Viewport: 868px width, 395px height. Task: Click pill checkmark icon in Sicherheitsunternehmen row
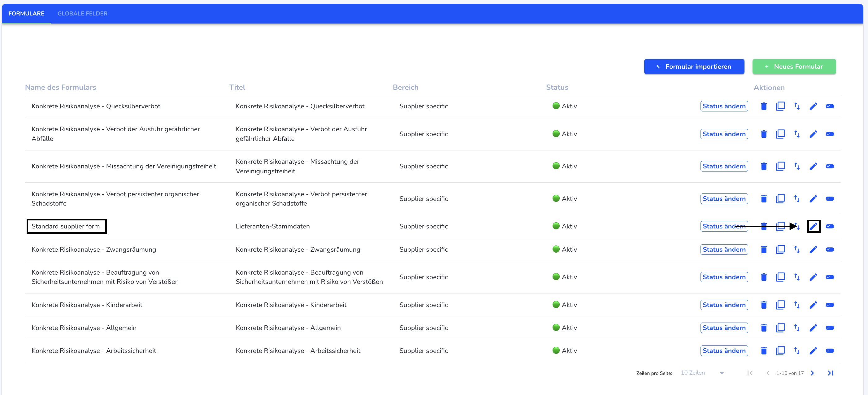(830, 277)
